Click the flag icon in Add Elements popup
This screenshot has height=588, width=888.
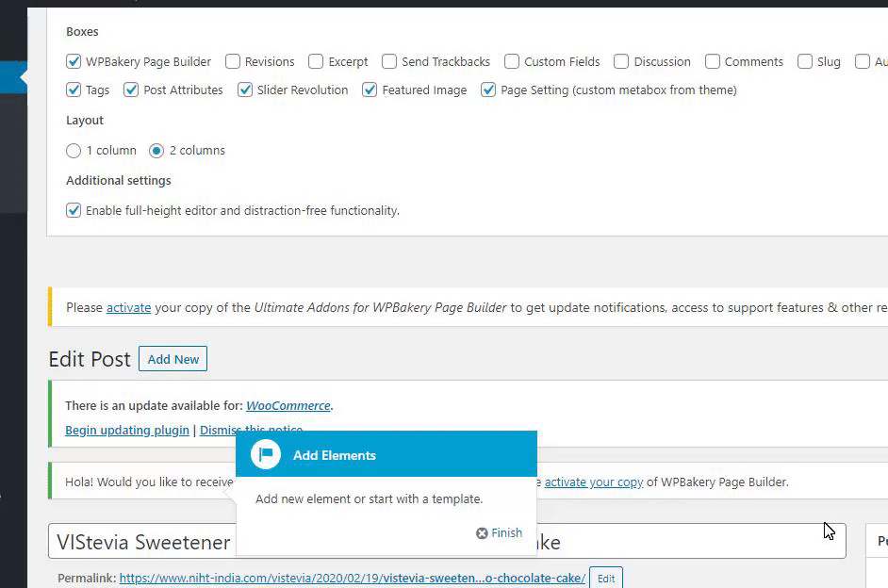[266, 454]
